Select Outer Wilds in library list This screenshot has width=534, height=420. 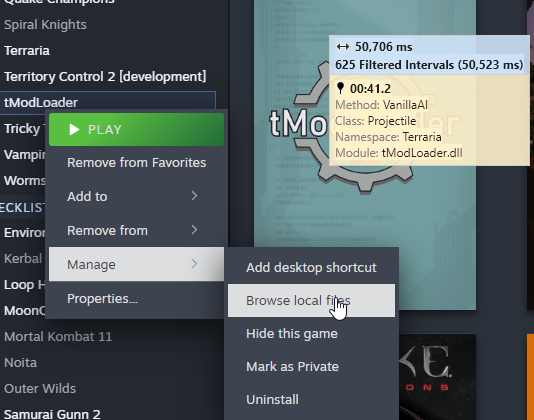40,389
